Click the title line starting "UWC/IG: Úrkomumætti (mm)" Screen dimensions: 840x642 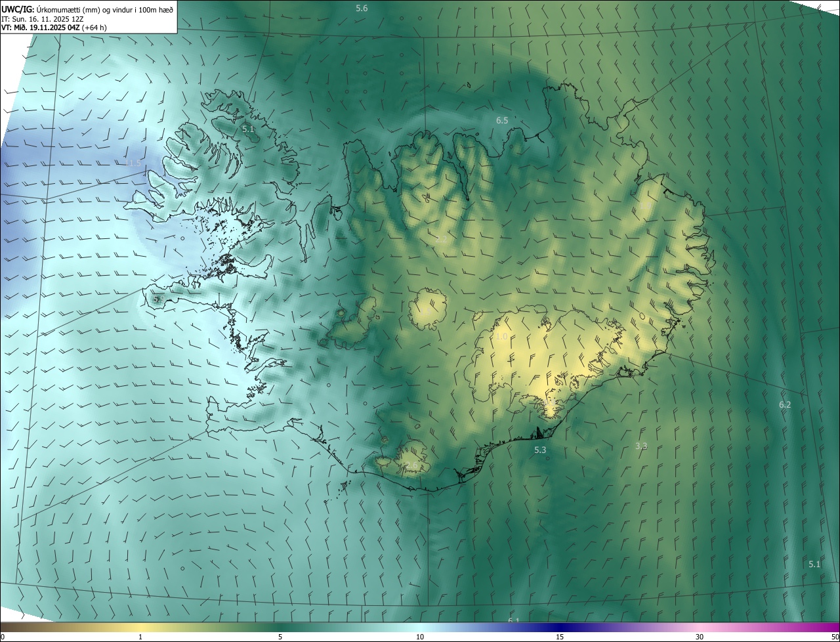(x=87, y=9)
